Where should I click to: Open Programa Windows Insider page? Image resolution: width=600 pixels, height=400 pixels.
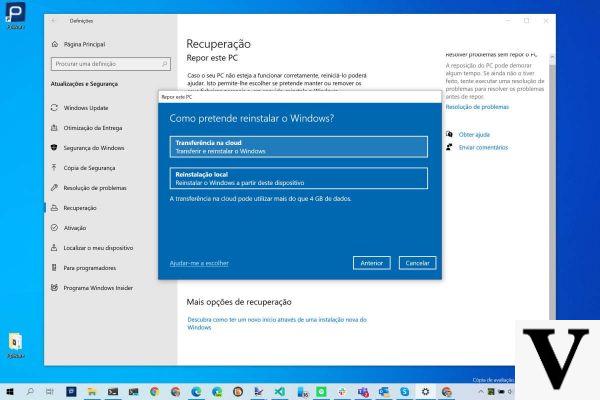pos(98,288)
